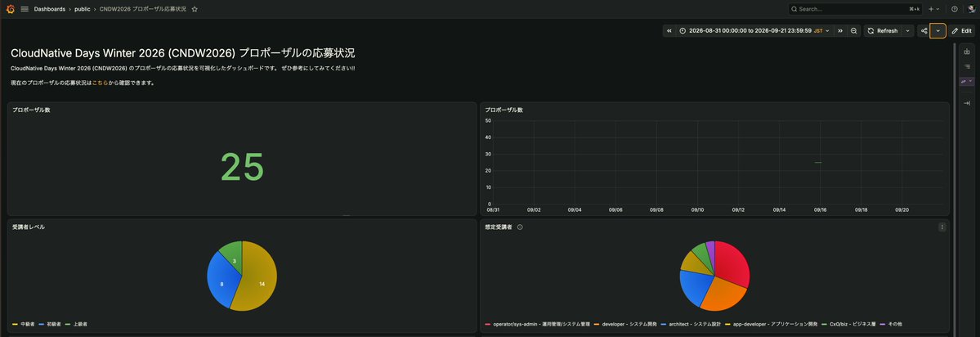Open the help question-mark icon

click(955, 9)
